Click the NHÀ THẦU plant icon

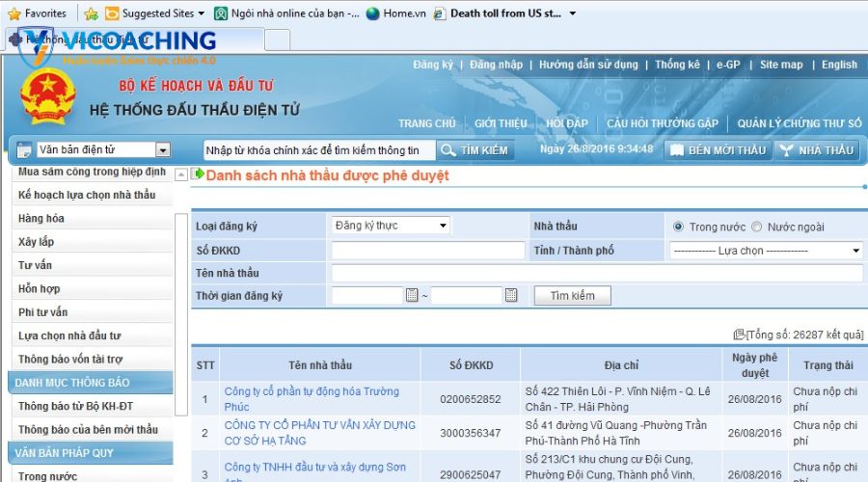tap(786, 150)
